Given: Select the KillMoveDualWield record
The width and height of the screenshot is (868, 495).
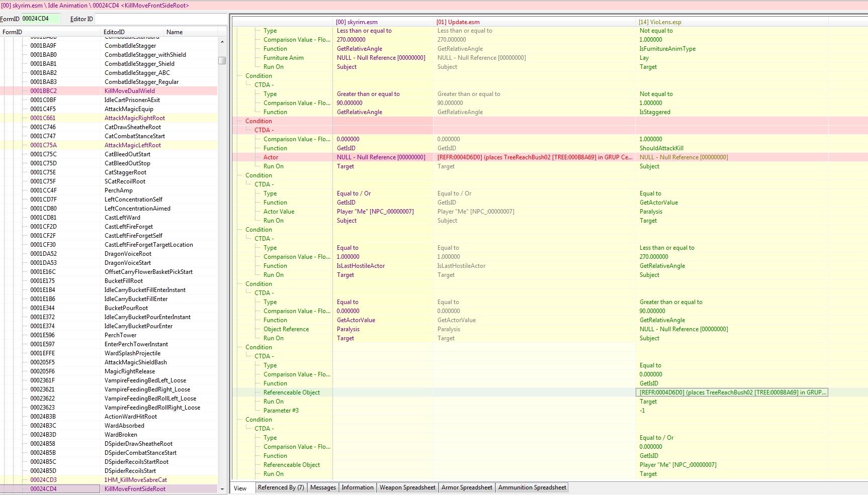Looking at the screenshot, I should point(130,91).
